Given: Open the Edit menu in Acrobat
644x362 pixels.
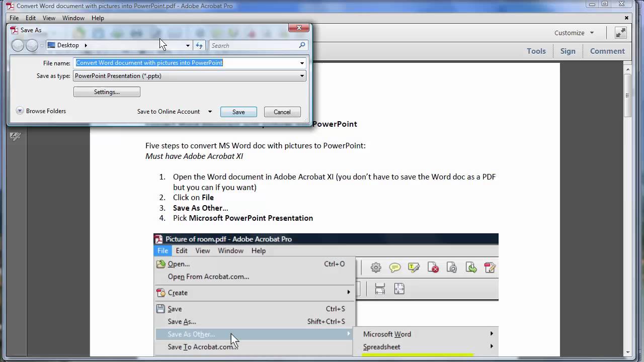Looking at the screenshot, I should [x=31, y=18].
